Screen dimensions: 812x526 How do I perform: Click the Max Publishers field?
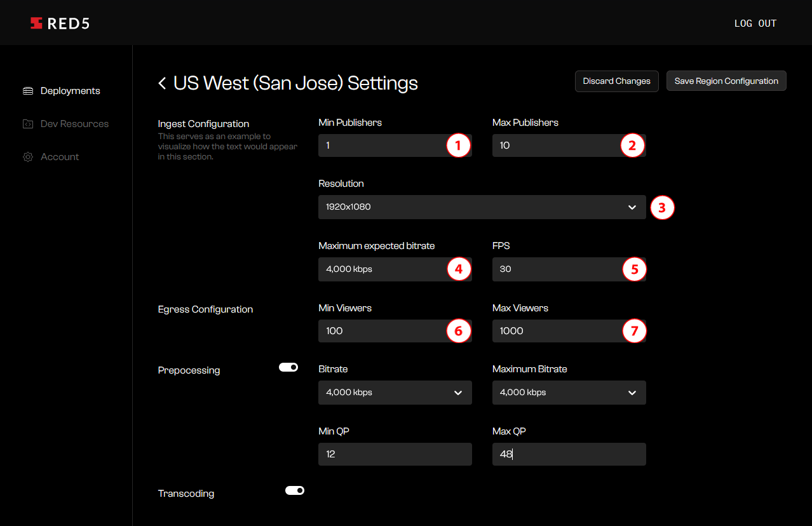point(569,145)
